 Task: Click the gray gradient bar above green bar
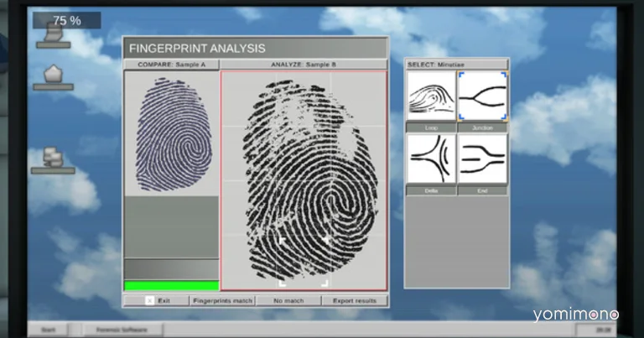coord(172,269)
